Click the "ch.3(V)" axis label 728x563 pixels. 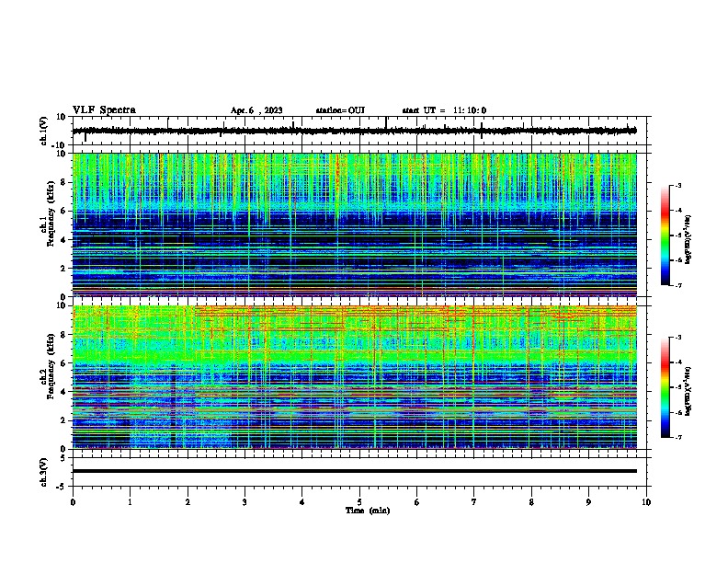pyautogui.click(x=43, y=472)
